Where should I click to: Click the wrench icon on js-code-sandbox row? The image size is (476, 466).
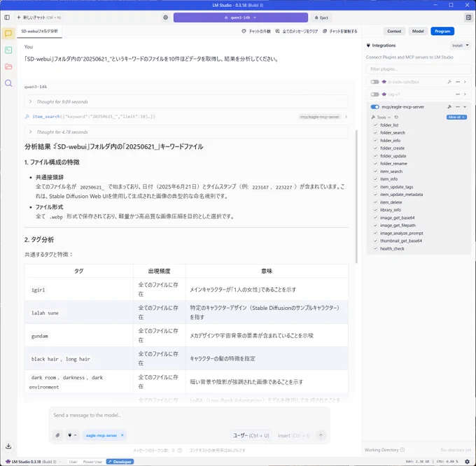pos(449,82)
